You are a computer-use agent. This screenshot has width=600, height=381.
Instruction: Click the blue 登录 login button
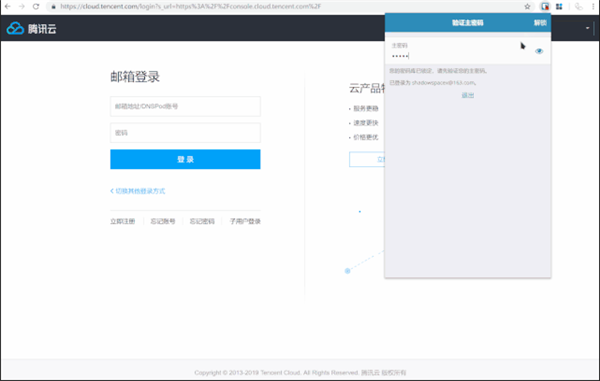coord(185,159)
